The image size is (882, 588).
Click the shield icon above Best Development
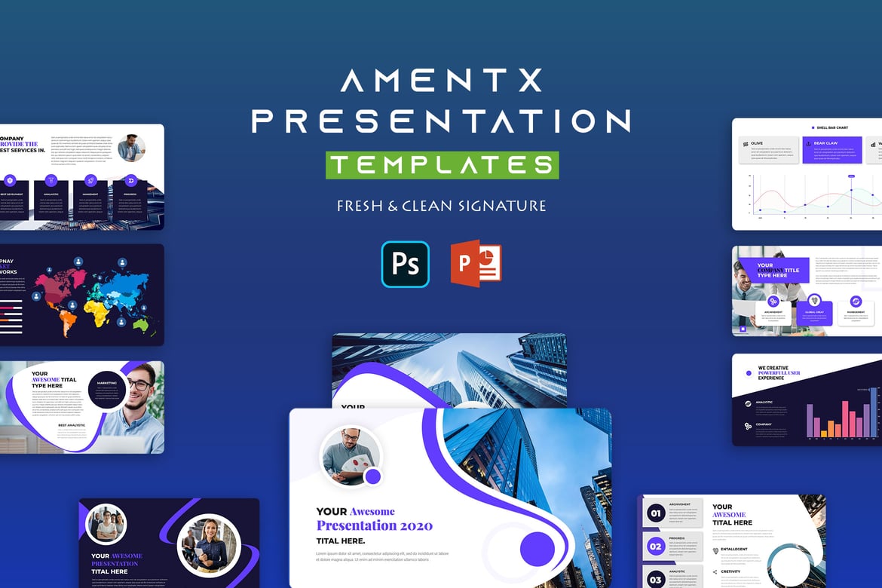10,181
